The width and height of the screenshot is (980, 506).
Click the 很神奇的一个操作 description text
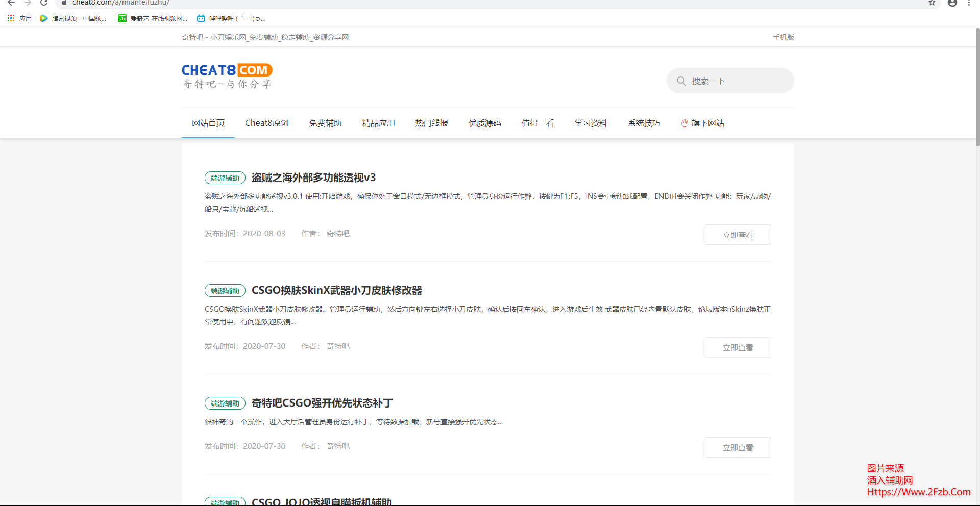point(353,422)
